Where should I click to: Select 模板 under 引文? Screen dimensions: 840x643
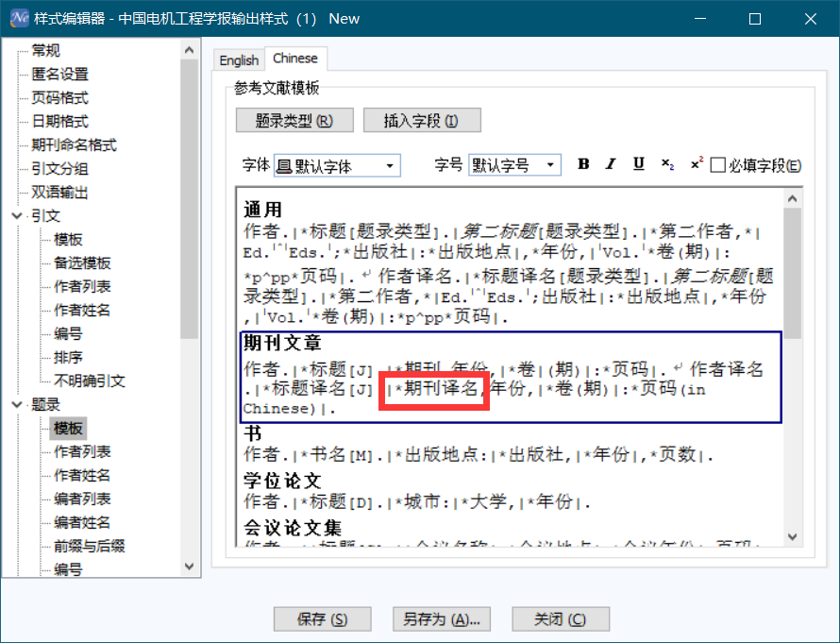pyautogui.click(x=68, y=240)
